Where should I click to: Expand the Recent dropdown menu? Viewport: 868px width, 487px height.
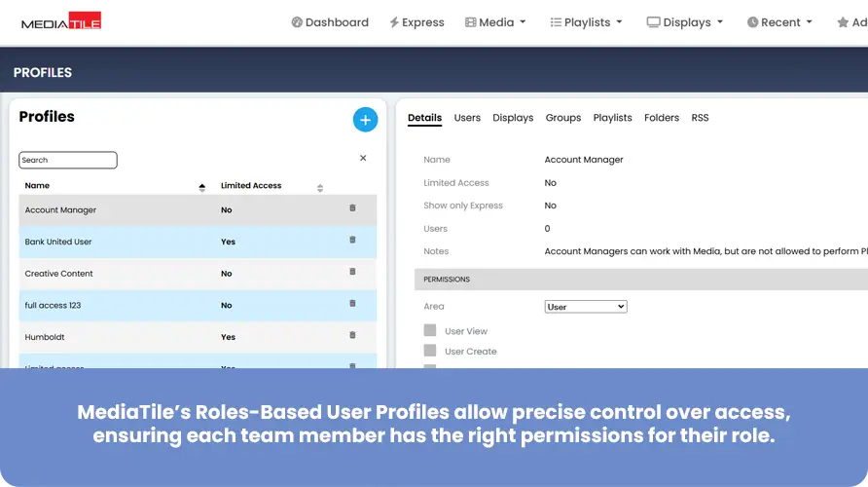779,22
